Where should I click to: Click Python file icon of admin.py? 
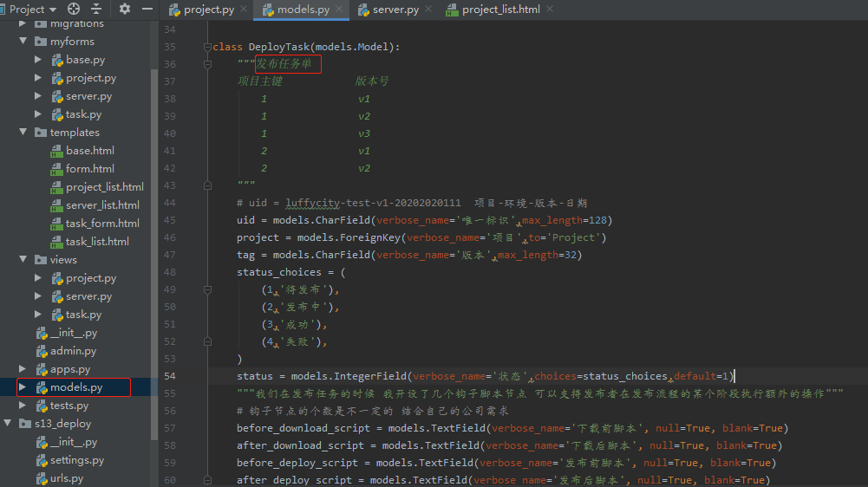(x=42, y=351)
